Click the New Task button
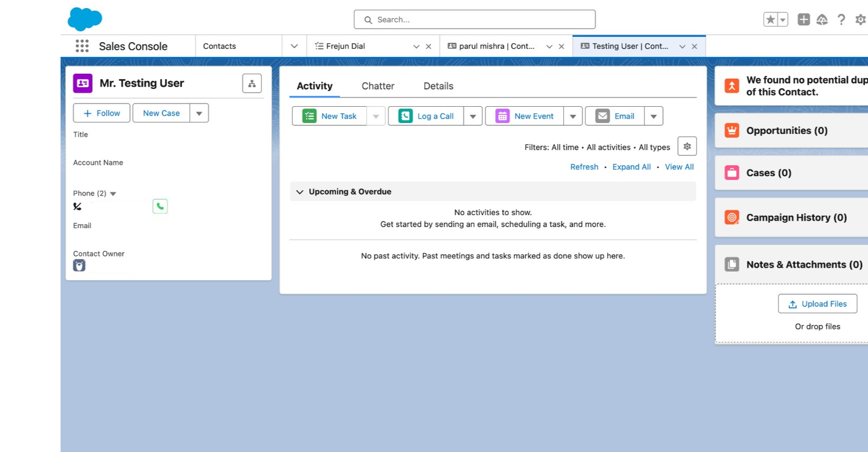The width and height of the screenshot is (868, 452). [x=329, y=116]
